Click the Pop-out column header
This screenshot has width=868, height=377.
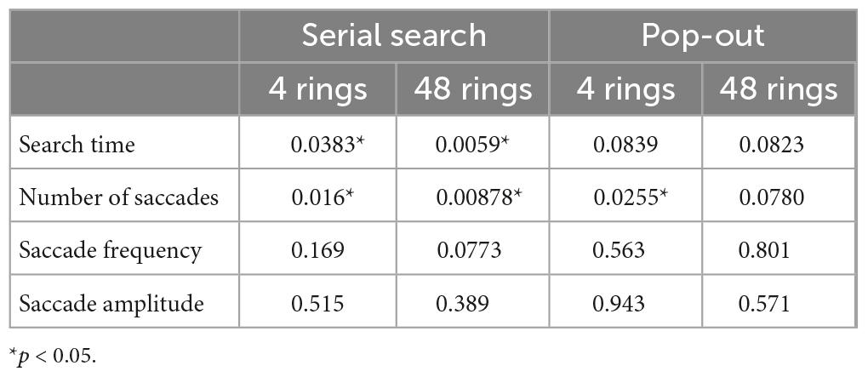click(701, 35)
